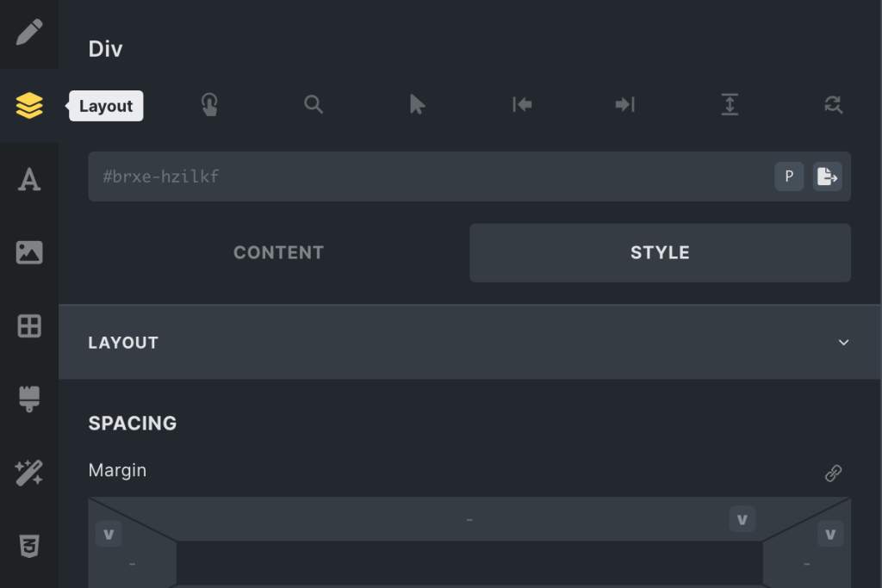Click the #brxe-hzilkf ID input field
This screenshot has height=588, width=882.
click(x=431, y=176)
